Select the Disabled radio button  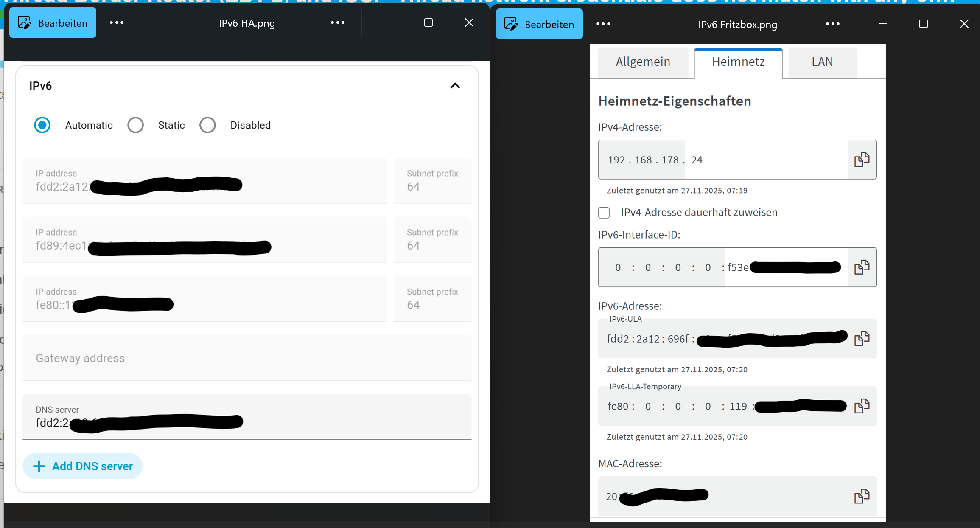point(207,125)
